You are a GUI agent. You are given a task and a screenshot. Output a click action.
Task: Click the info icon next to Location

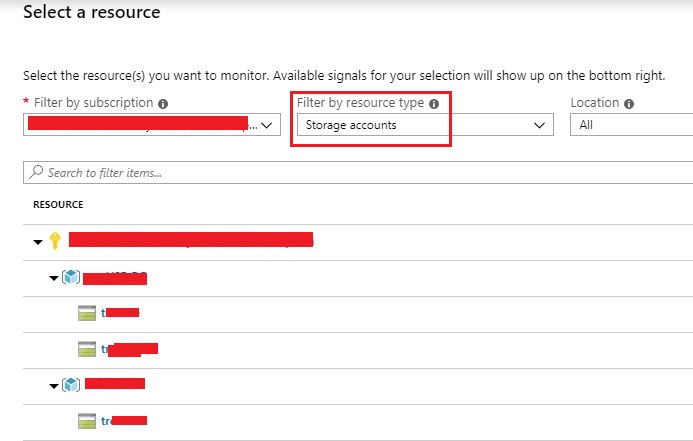pyautogui.click(x=628, y=103)
